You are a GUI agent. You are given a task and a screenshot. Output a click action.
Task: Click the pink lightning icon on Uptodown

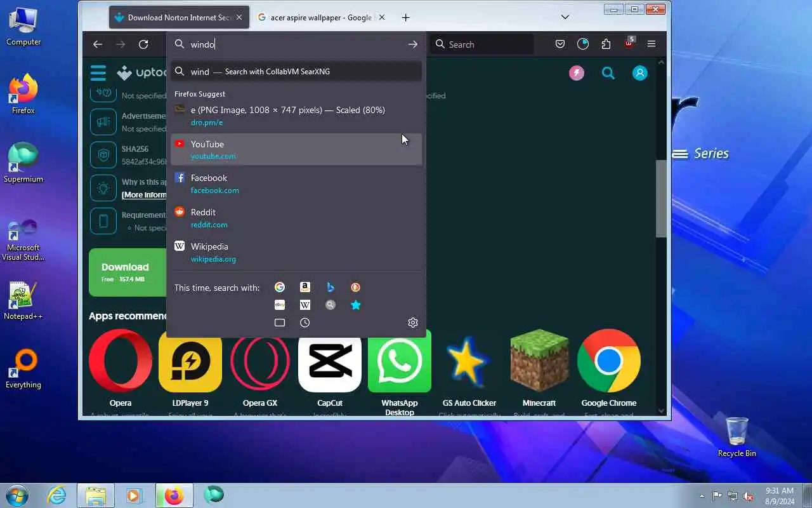pos(577,73)
